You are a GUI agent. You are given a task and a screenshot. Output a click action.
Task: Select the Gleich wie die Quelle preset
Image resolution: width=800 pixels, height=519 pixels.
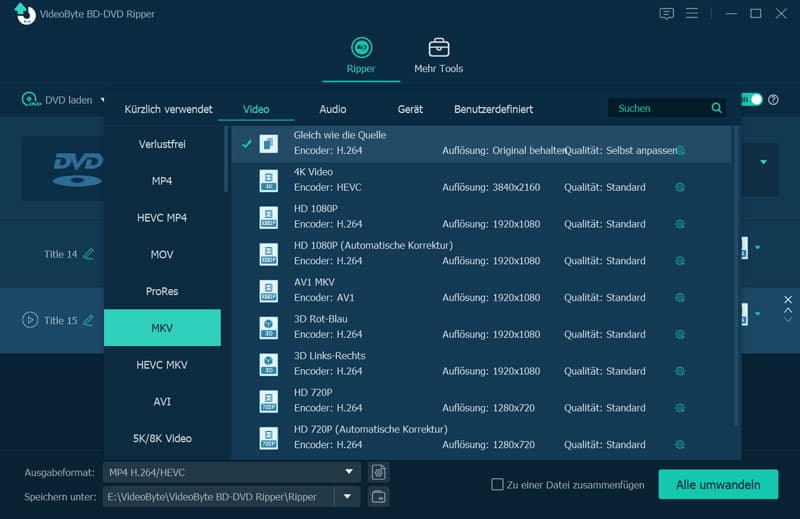tap(482, 143)
